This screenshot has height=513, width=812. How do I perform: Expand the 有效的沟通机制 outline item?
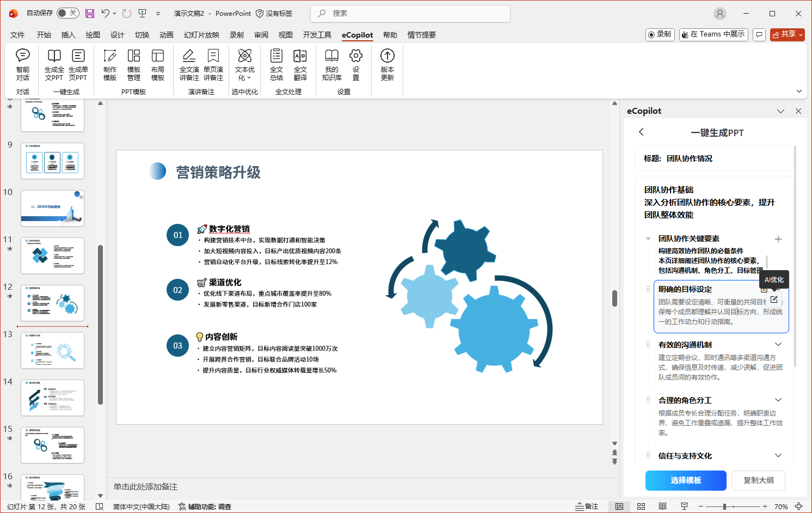(778, 344)
